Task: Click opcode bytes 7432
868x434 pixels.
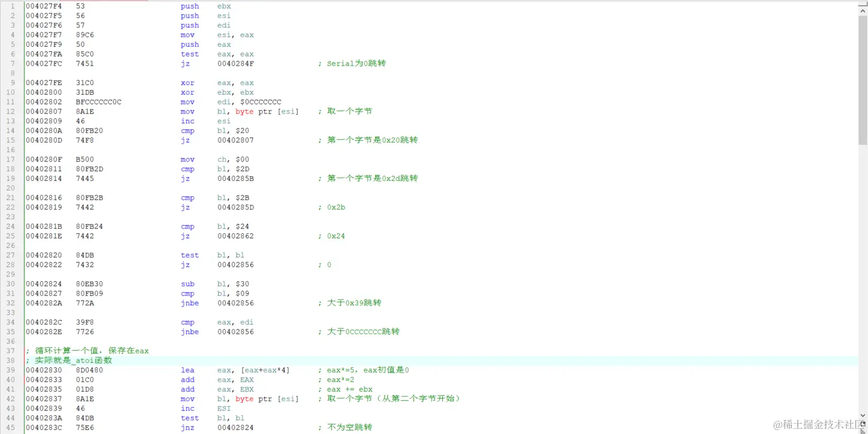Action: pyautogui.click(x=85, y=265)
